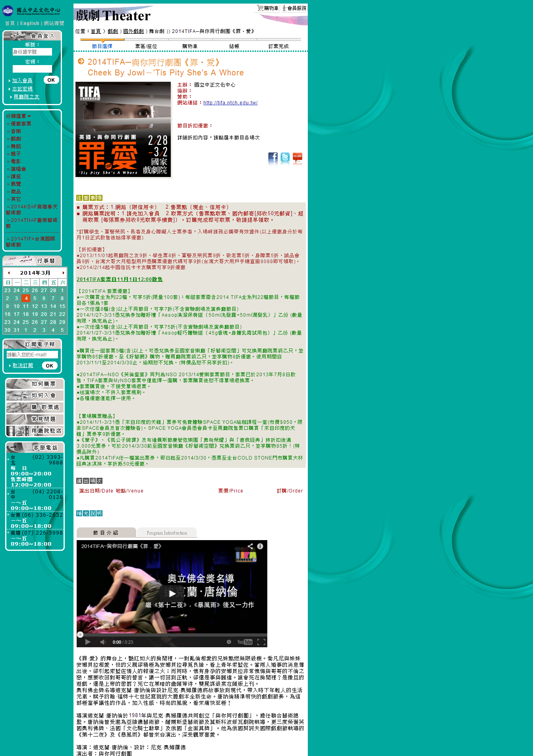This screenshot has height=756, width=533.
Task: Toggle video fullscreen mode
Action: tap(261, 642)
